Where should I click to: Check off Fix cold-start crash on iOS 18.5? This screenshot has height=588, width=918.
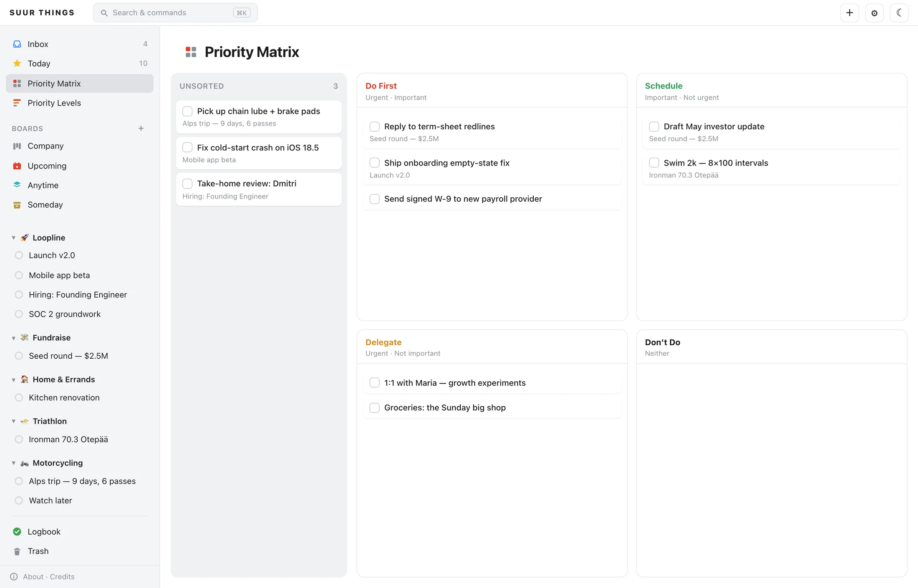(x=187, y=148)
